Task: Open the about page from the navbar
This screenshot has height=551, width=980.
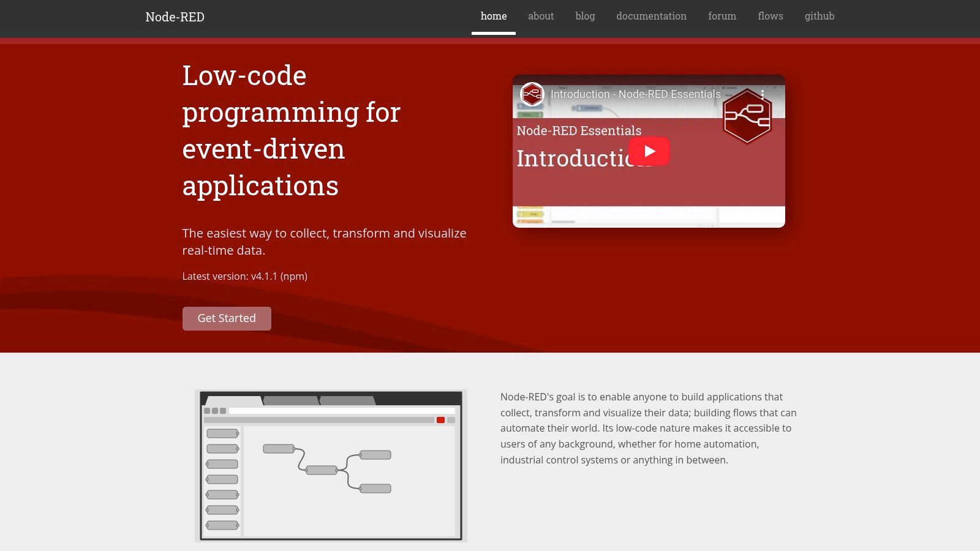Action: 540,16
